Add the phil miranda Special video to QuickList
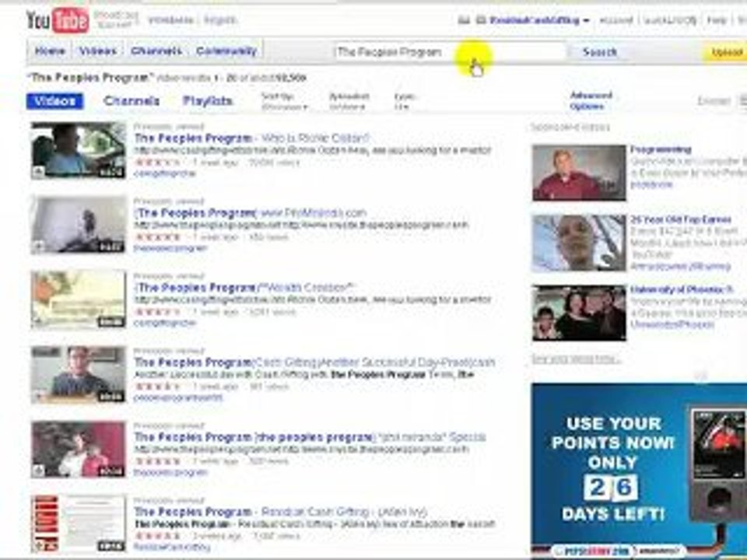This screenshot has width=747, height=560. pyautogui.click(x=39, y=471)
